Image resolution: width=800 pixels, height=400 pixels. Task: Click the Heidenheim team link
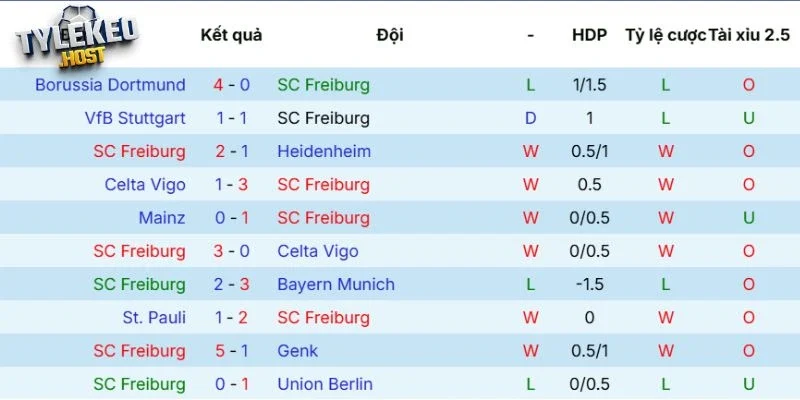[324, 152]
